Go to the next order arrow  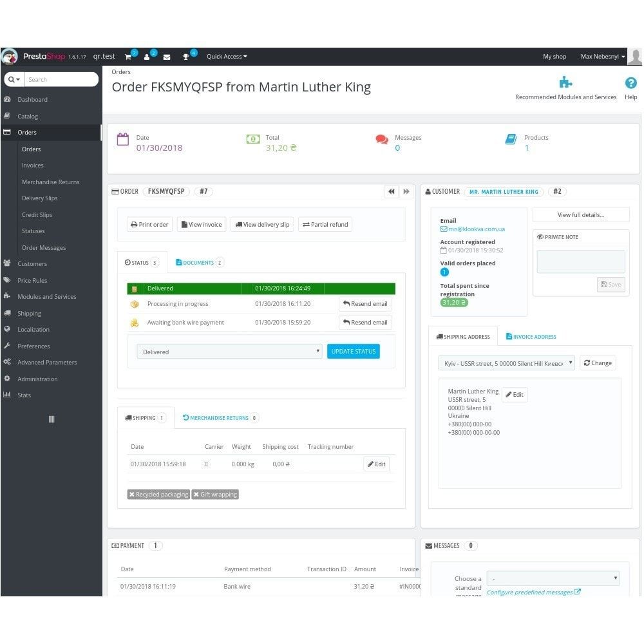tap(406, 191)
